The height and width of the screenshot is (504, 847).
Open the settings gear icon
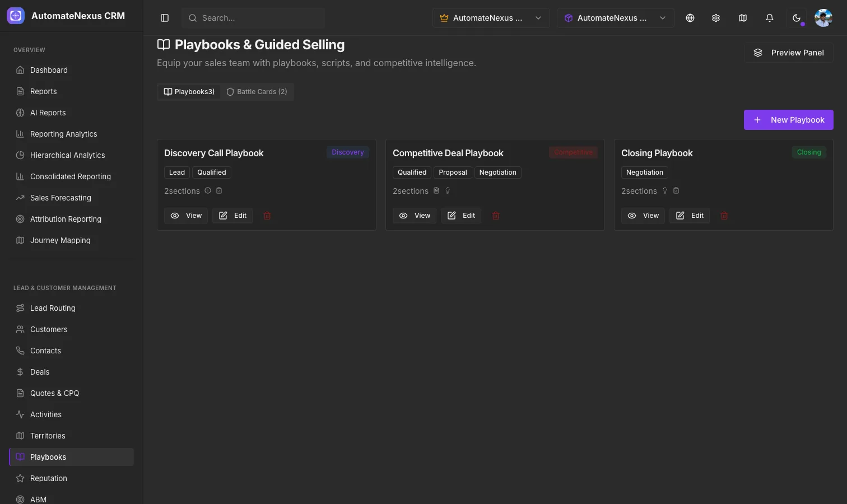716,18
